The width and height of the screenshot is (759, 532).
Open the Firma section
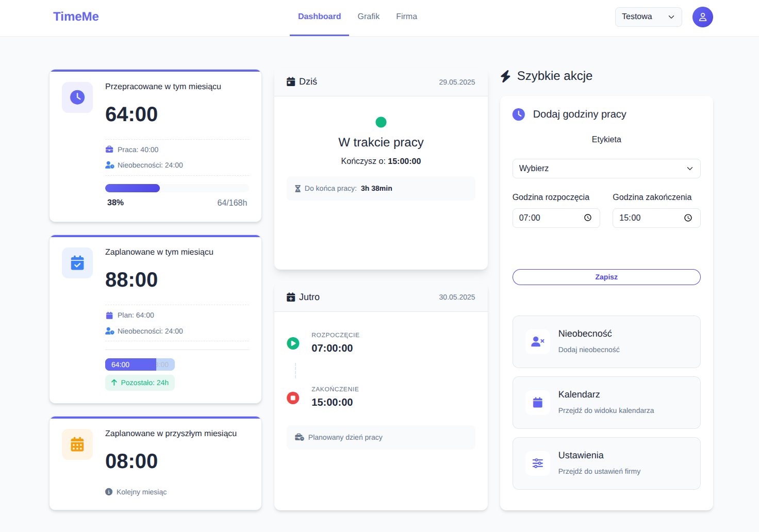coord(406,16)
